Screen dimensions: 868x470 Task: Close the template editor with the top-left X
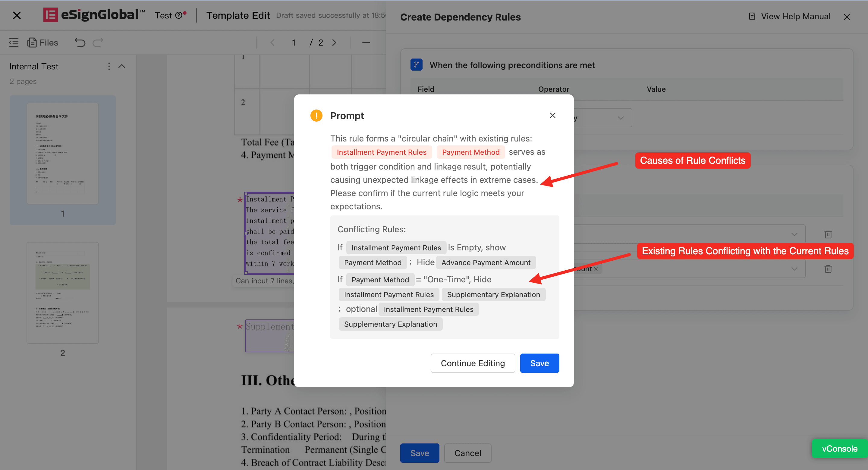(x=17, y=15)
